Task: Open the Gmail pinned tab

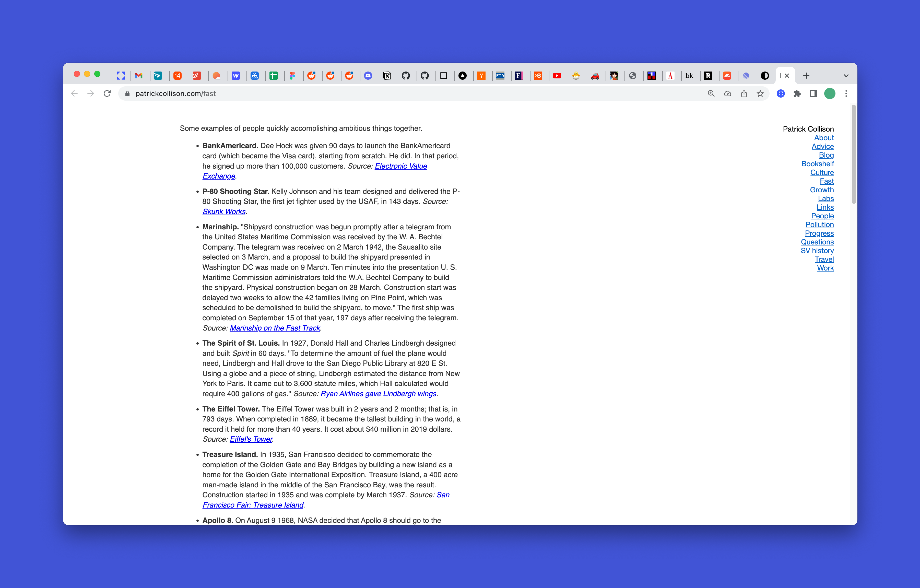Action: (139, 75)
